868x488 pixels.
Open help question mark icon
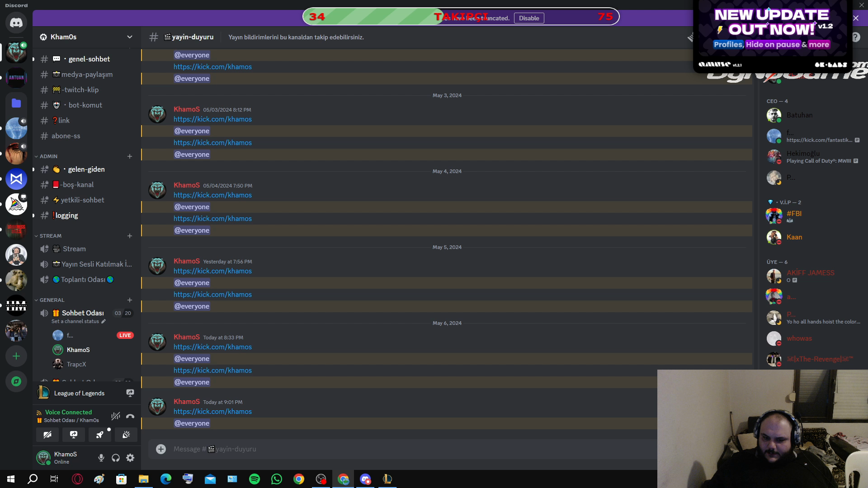tap(856, 38)
